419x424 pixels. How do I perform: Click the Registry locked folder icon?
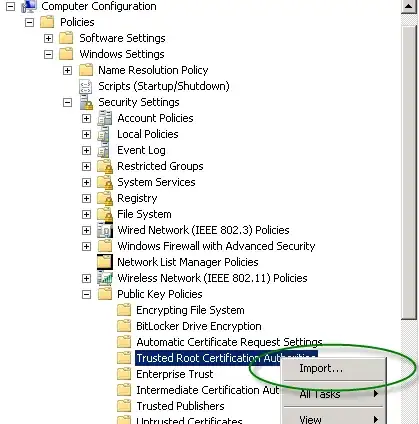point(105,198)
